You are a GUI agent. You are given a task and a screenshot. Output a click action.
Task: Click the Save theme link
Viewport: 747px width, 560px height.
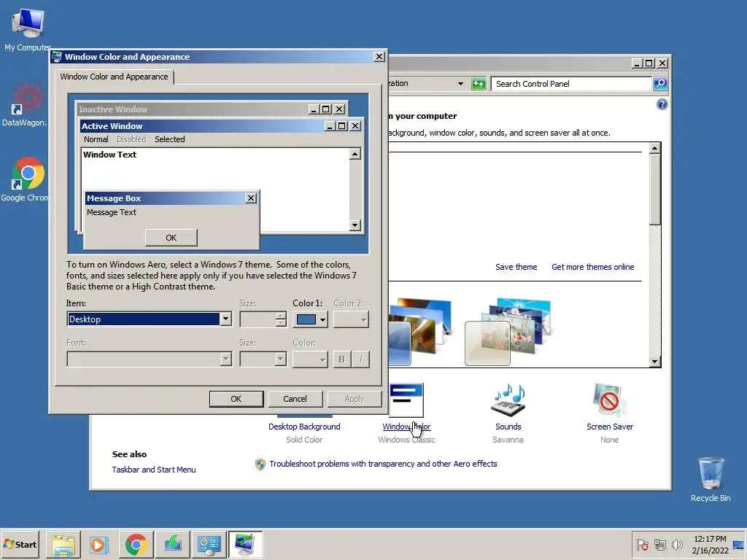pos(516,267)
